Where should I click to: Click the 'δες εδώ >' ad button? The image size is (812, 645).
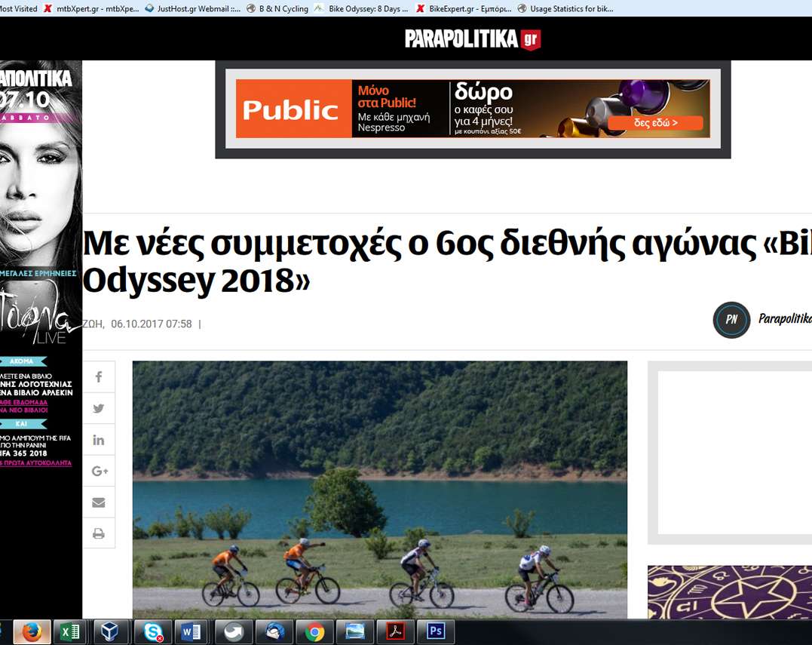click(x=655, y=123)
